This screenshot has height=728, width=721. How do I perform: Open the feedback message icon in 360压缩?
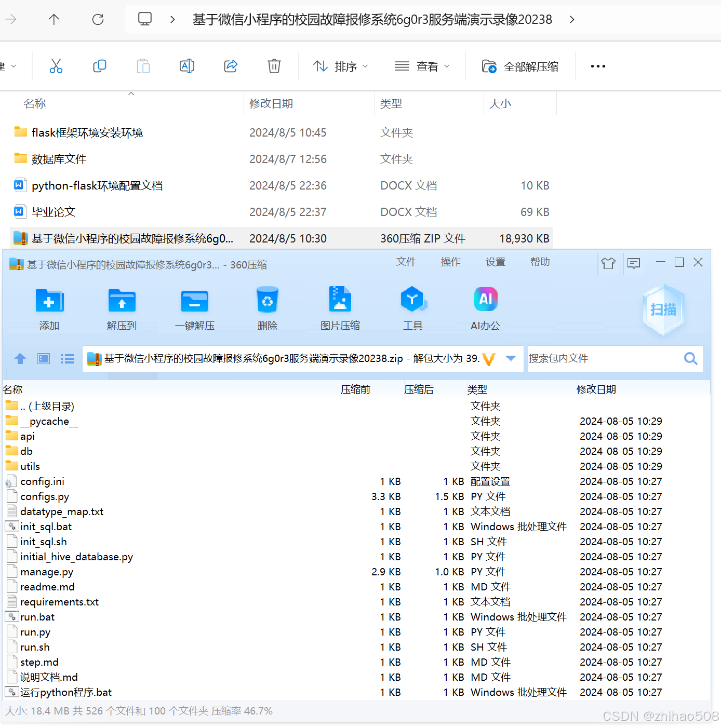click(634, 263)
